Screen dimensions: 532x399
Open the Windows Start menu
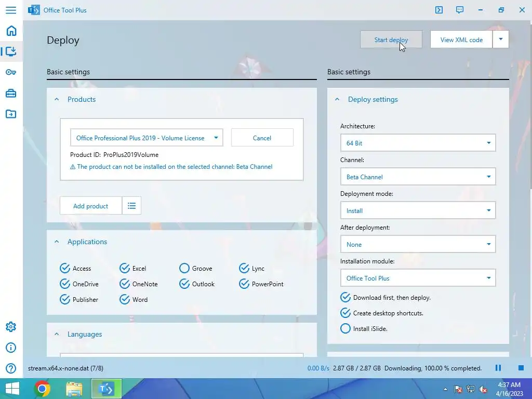coord(12,389)
